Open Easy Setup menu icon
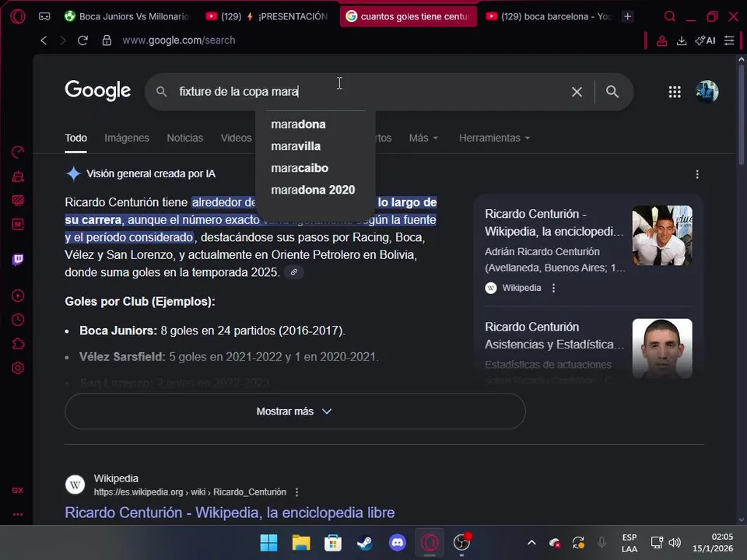Screen dimensions: 747x560 [x=729, y=40]
